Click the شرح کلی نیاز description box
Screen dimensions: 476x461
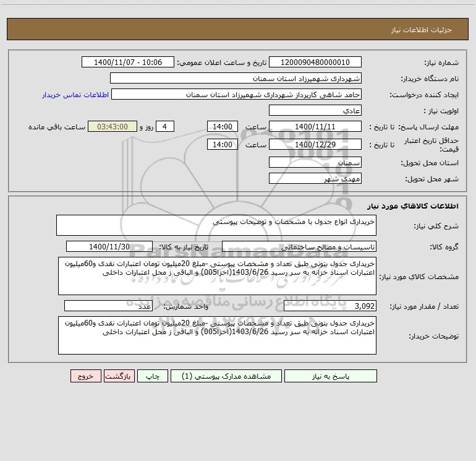click(216, 225)
